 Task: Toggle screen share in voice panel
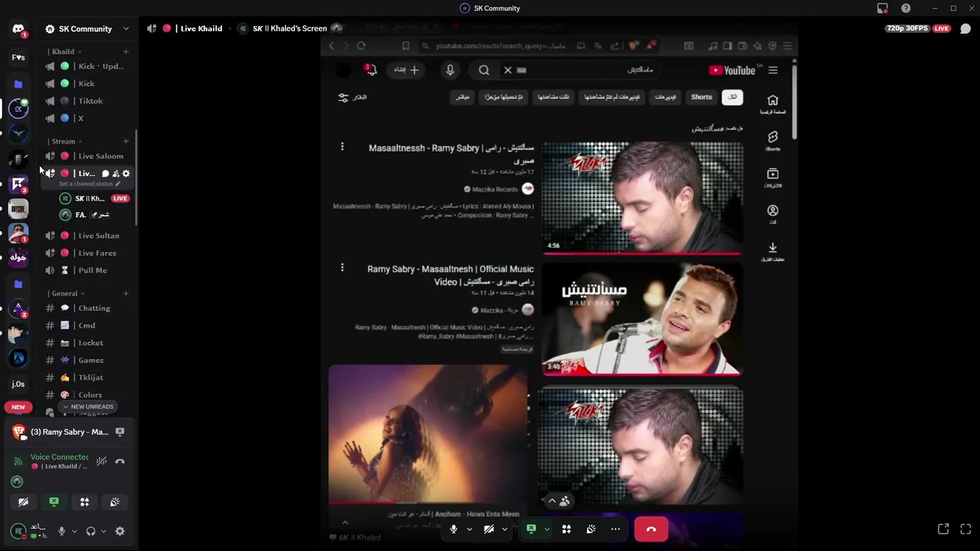click(54, 502)
